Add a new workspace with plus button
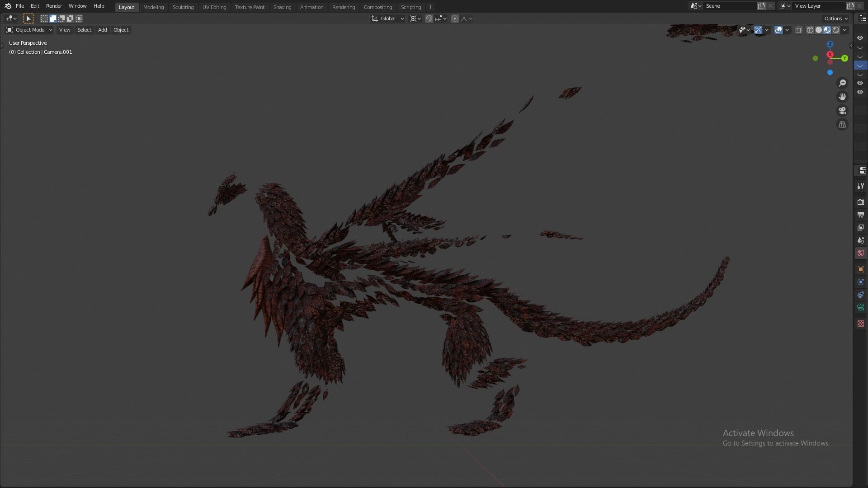The height and width of the screenshot is (488, 868). [x=430, y=7]
